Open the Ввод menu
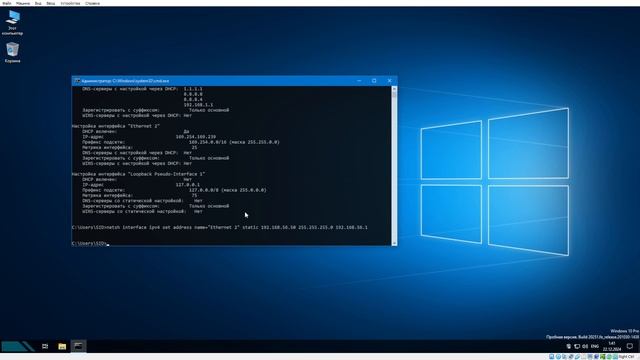640x360 pixels. (x=51, y=3)
